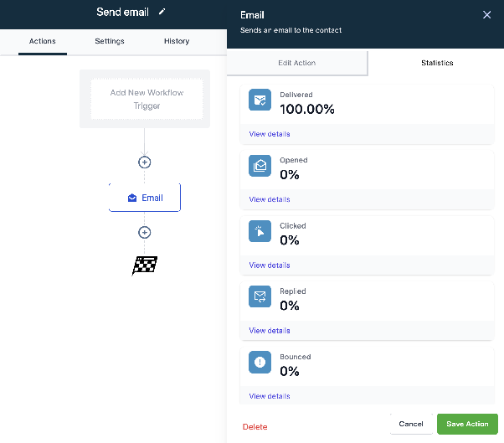Screen dimensions: 504x443
Task: View details for Replied stats
Action: [x=270, y=331]
